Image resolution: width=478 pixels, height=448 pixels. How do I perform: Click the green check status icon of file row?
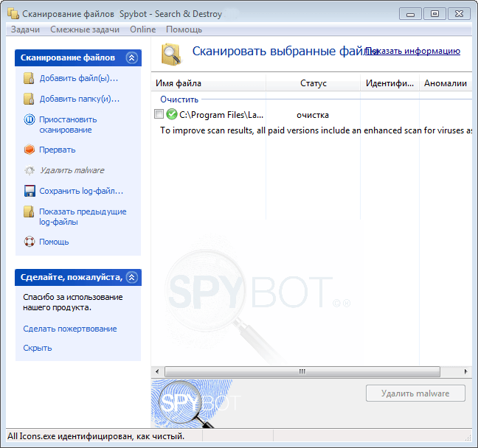click(x=172, y=114)
